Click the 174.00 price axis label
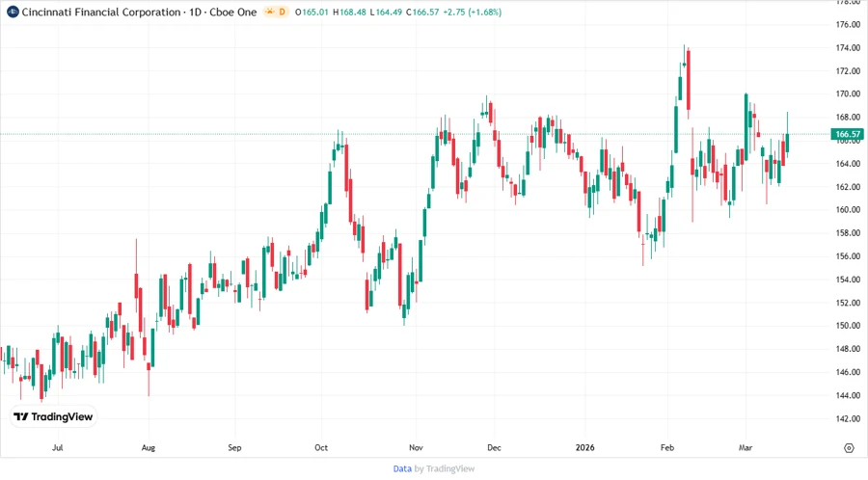Screen dimensions: 868x480 848,47
